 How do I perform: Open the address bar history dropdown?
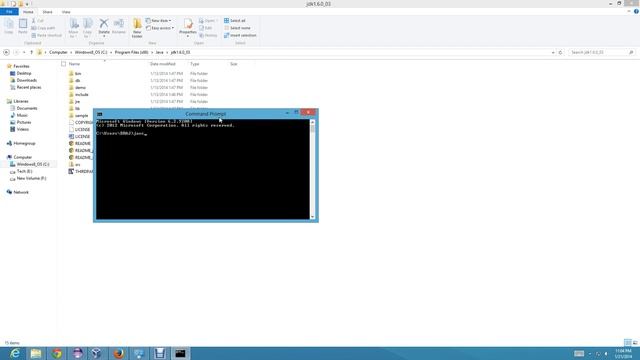coord(553,52)
